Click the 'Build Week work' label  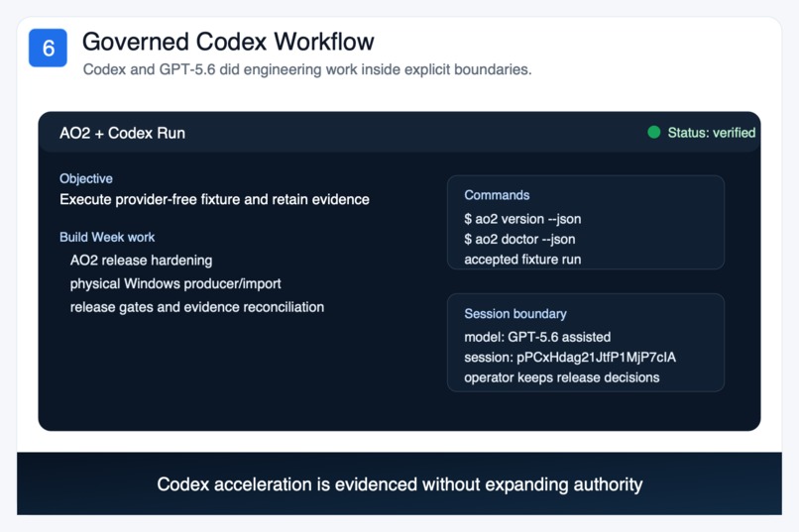click(107, 237)
